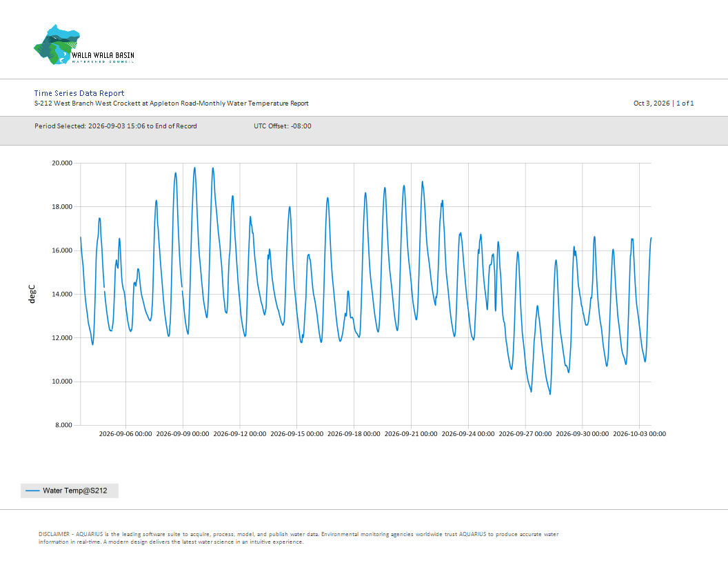This screenshot has height=563, width=728.
Task: Click the 2026-10-03 00:00 x-axis label
Action: 639,434
